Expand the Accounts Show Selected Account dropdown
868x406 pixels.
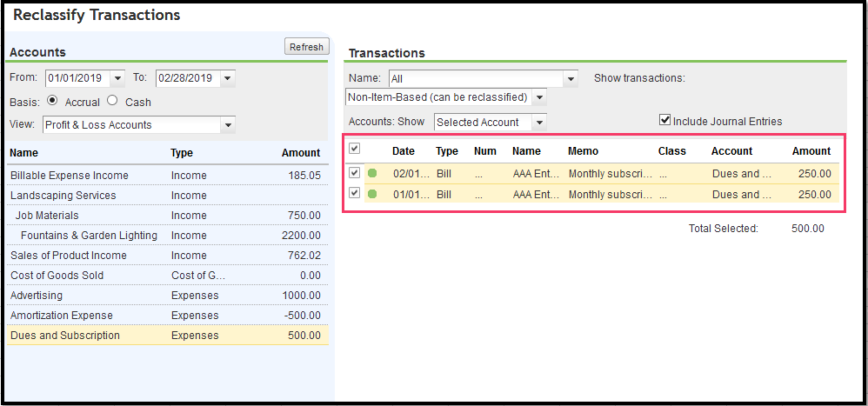(539, 123)
